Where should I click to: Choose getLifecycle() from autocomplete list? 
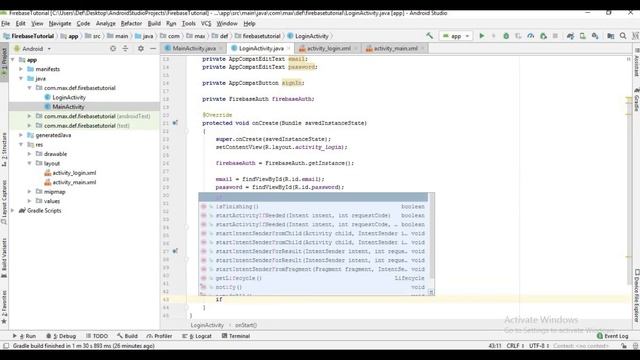pyautogui.click(x=313, y=278)
